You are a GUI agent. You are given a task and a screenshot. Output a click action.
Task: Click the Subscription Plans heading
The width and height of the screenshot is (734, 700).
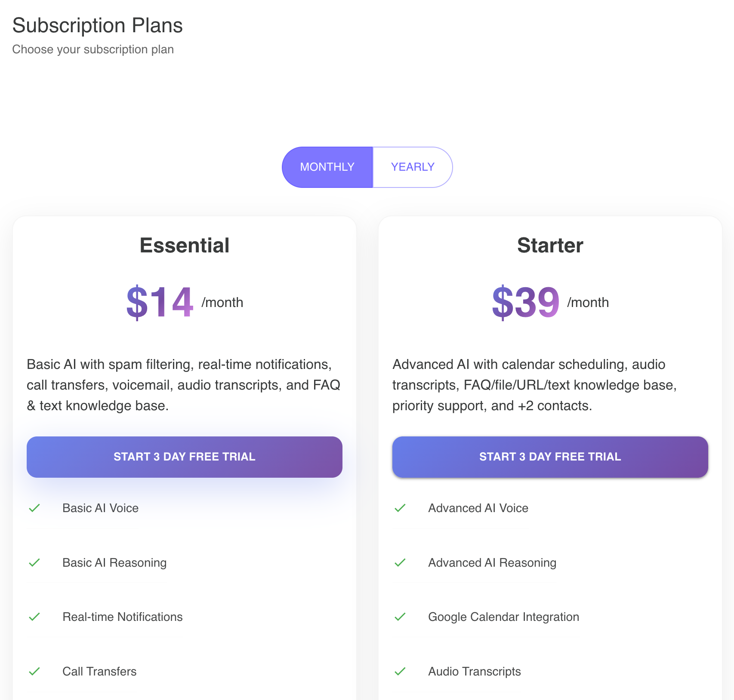[98, 25]
